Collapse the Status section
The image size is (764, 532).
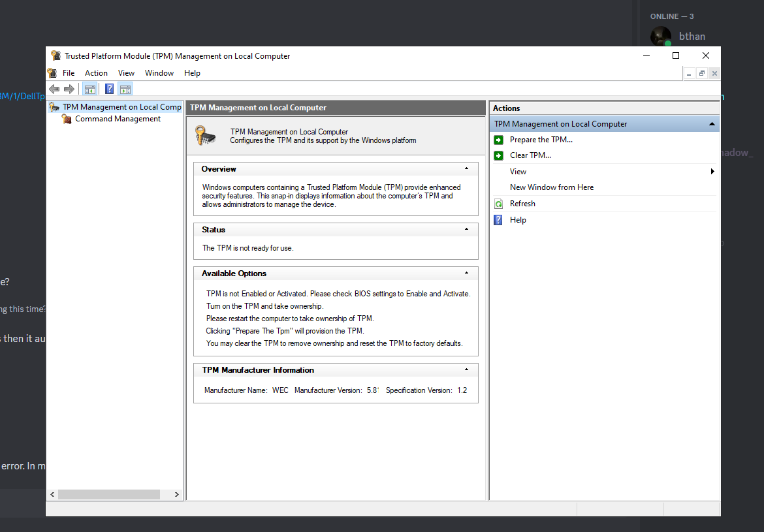[466, 229]
